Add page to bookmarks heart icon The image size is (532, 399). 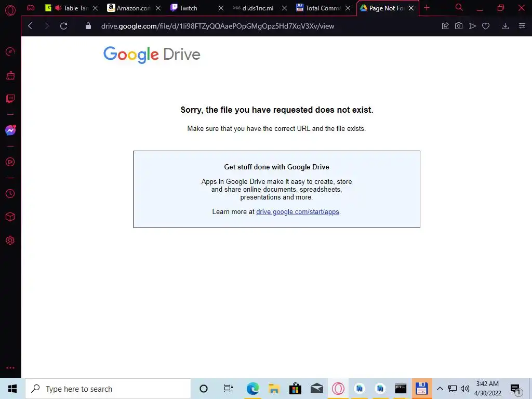pos(486,26)
